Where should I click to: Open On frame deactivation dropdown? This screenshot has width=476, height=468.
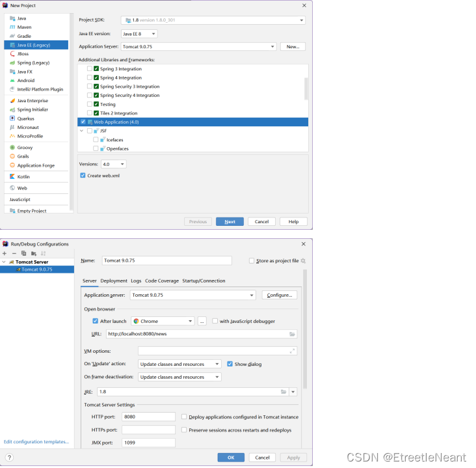(x=179, y=377)
